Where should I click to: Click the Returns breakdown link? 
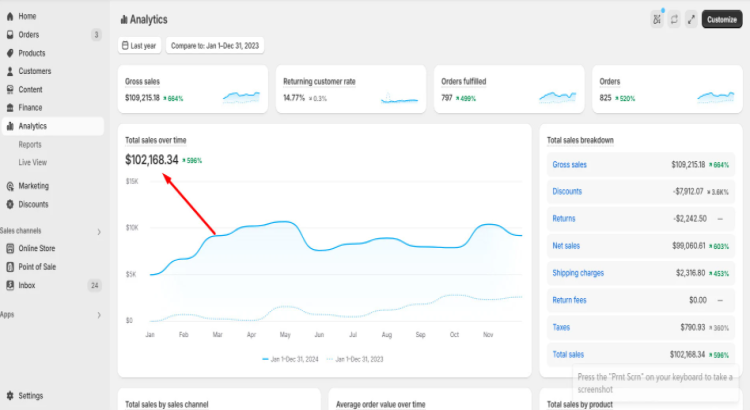point(563,219)
